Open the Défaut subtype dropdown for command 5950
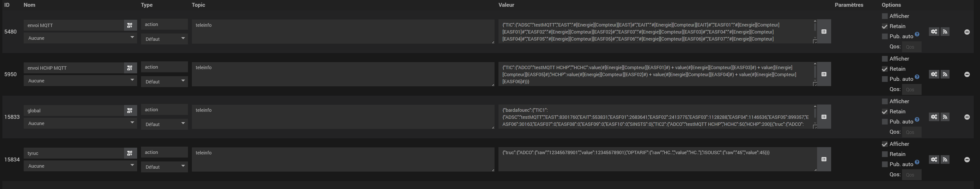The height and width of the screenshot is (189, 980). (164, 82)
